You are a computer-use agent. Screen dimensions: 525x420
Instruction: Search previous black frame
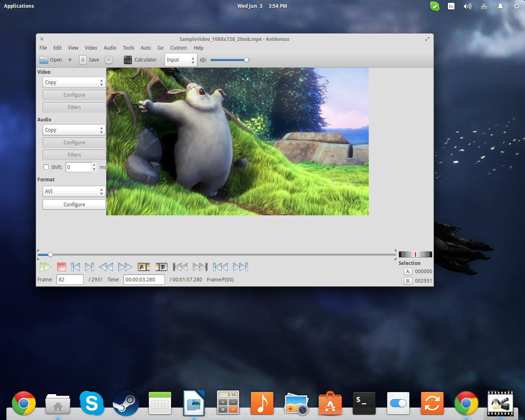pyautogui.click(x=180, y=267)
